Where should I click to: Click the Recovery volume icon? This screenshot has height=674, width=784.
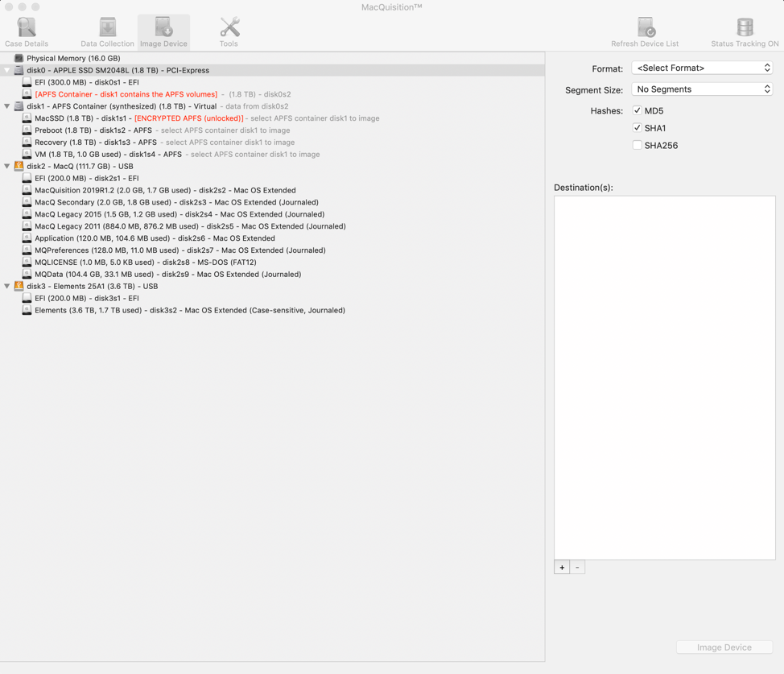(27, 142)
